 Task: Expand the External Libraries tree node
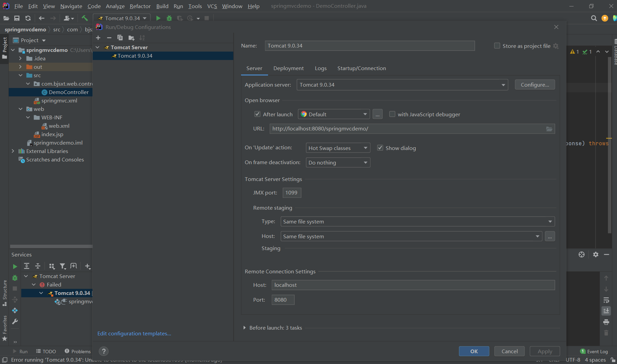[x=13, y=151]
